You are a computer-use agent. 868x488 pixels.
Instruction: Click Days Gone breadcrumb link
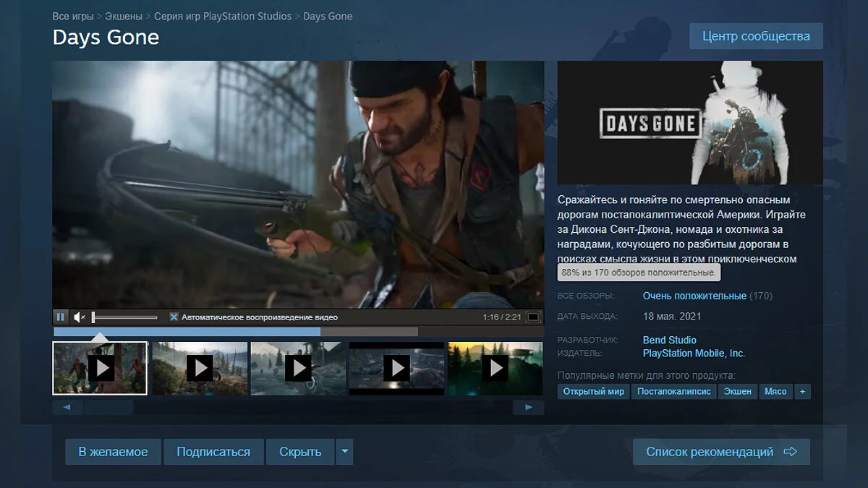click(x=328, y=16)
